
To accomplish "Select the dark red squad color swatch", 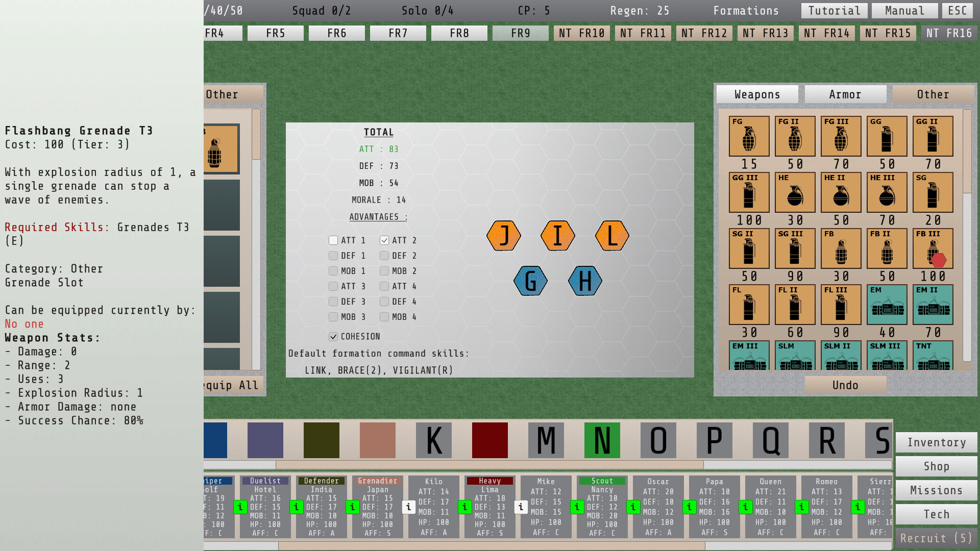I will coord(489,440).
